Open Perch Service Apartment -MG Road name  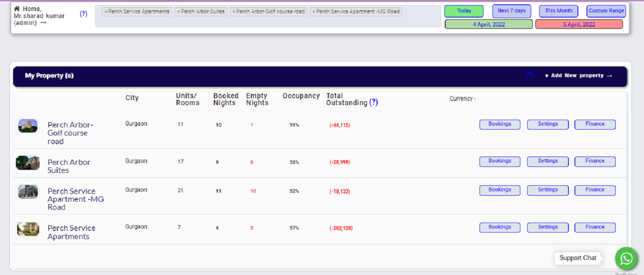click(x=76, y=199)
